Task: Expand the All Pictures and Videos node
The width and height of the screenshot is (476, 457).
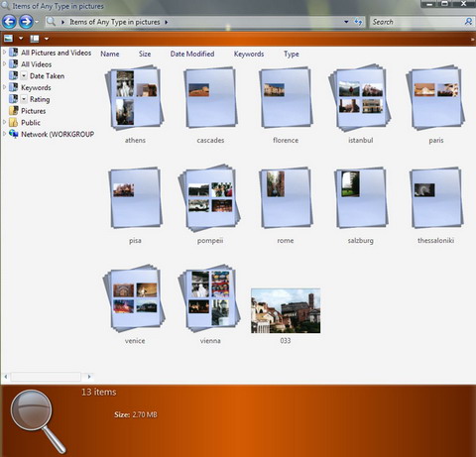Action: click(x=4, y=53)
